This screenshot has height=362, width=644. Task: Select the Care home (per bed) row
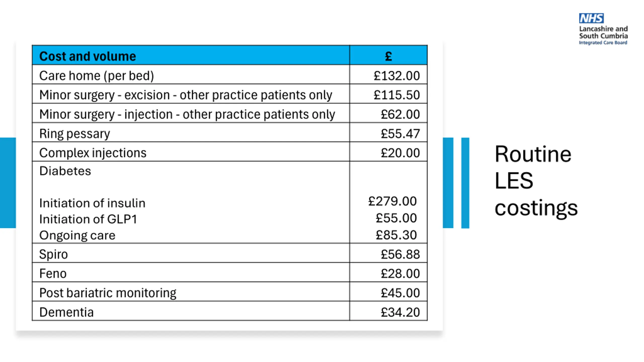click(97, 75)
